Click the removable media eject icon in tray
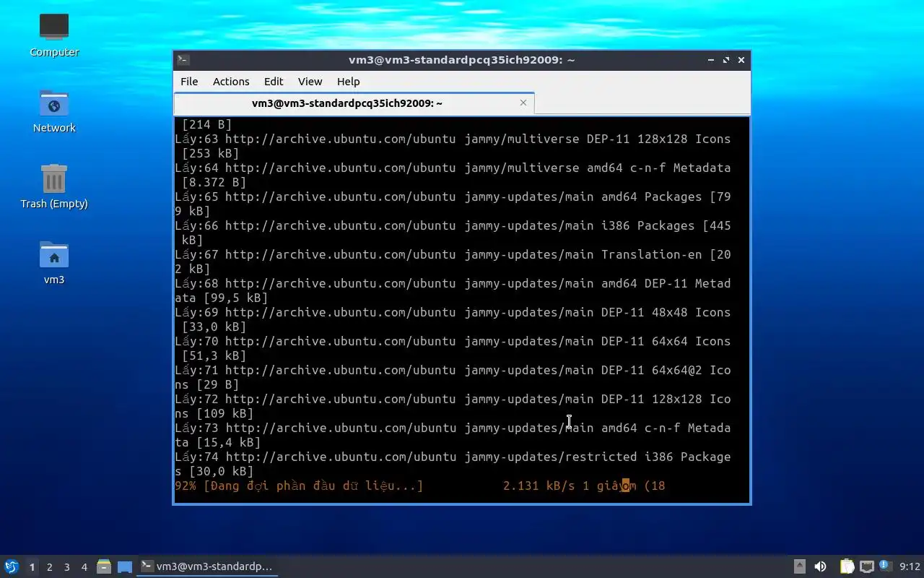This screenshot has width=924, height=578. click(x=800, y=566)
